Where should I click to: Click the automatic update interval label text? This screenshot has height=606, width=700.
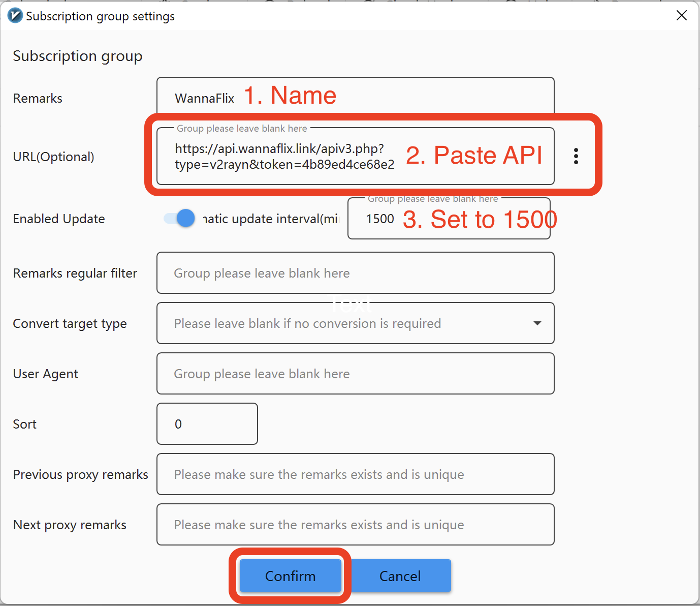pos(271,219)
